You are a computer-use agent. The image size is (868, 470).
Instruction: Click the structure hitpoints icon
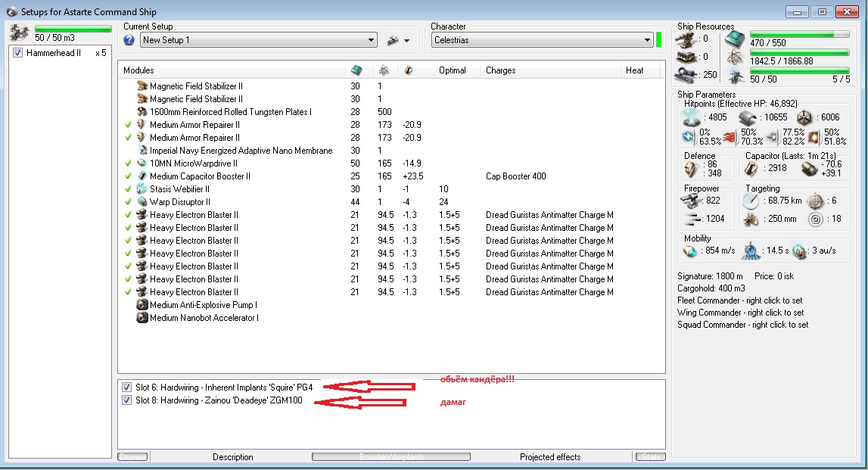(x=804, y=117)
